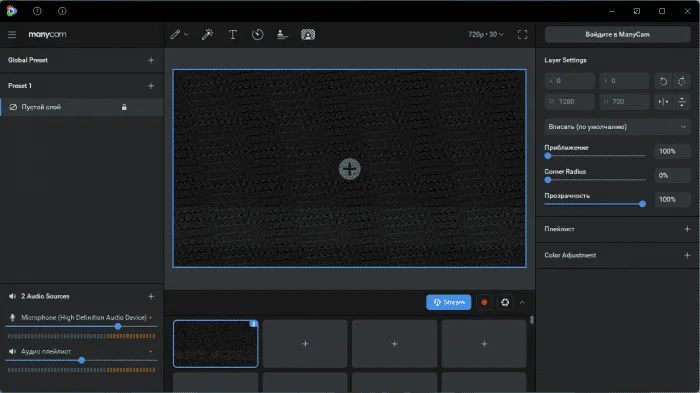Click the Приближение slider handle
The width and height of the screenshot is (700, 393).
pyautogui.click(x=548, y=156)
